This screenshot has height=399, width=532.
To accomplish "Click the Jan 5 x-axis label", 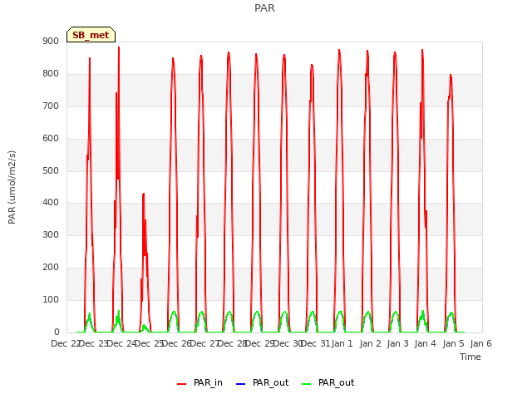I will (453, 344).
